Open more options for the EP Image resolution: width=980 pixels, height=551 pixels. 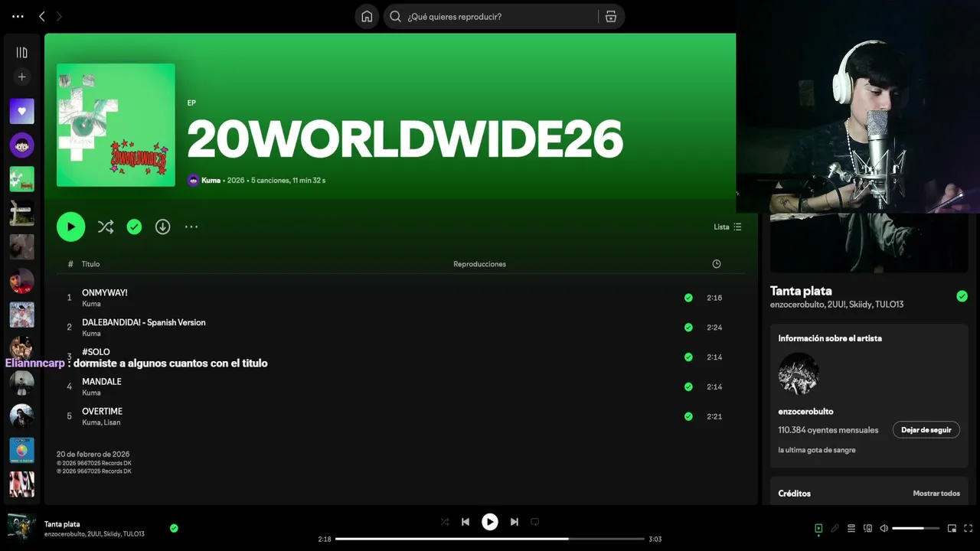(x=191, y=227)
